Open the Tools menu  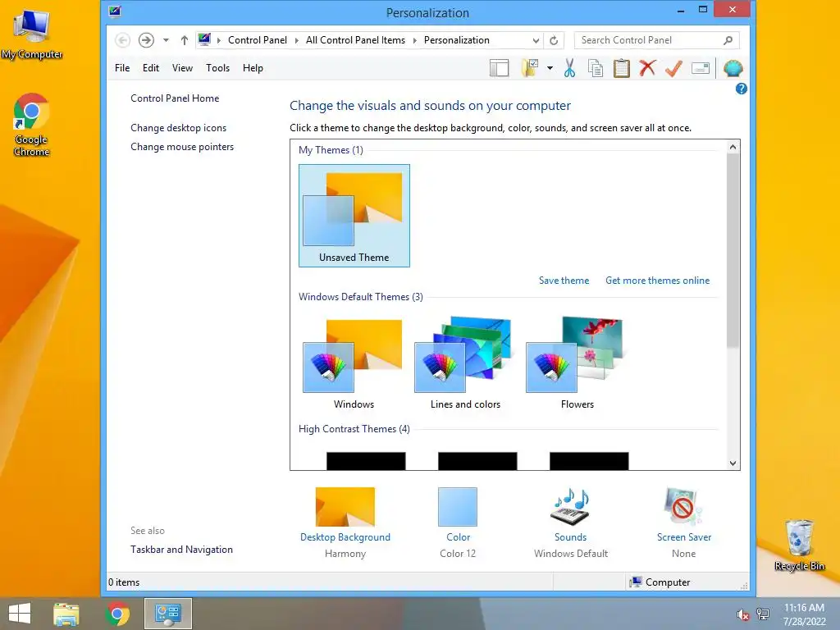click(217, 68)
